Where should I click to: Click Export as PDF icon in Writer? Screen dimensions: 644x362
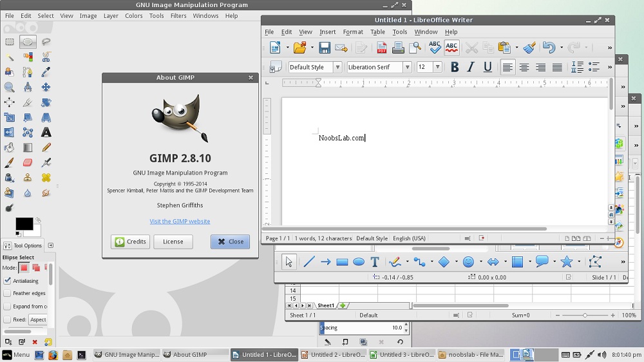click(x=381, y=48)
